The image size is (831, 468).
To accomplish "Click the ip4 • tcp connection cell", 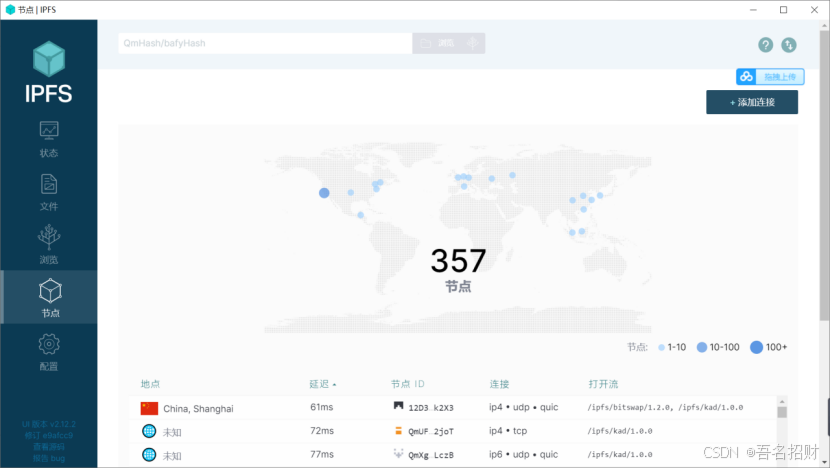I will coord(508,430).
